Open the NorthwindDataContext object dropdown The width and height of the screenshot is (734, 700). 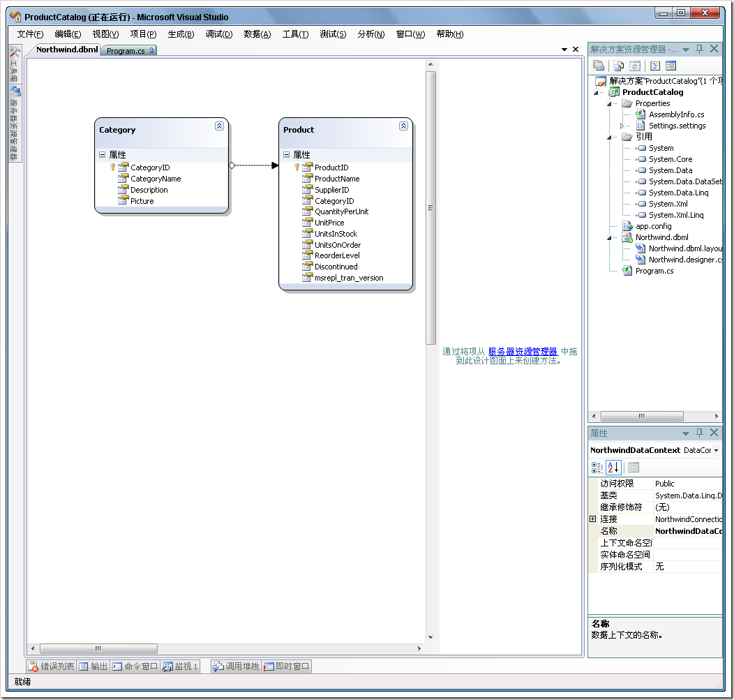(x=717, y=450)
